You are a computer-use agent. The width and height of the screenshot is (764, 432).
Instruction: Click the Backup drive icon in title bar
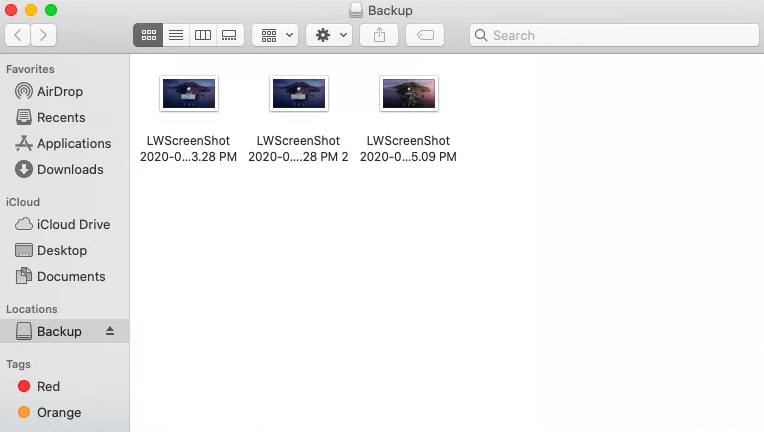(x=356, y=10)
